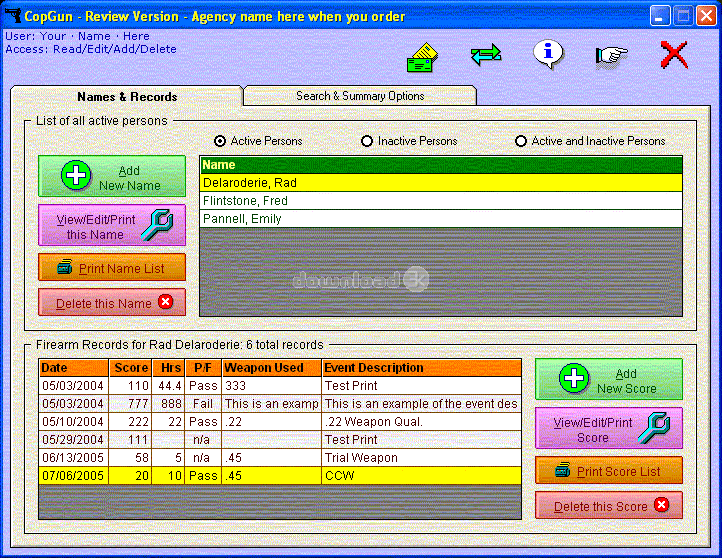
Task: Click the .22 Weapon Qual. event description
Action: coord(422,422)
